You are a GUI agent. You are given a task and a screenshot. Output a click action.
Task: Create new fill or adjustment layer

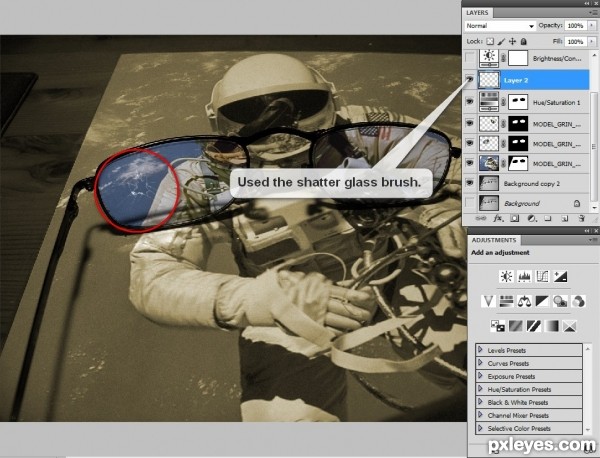[x=532, y=218]
